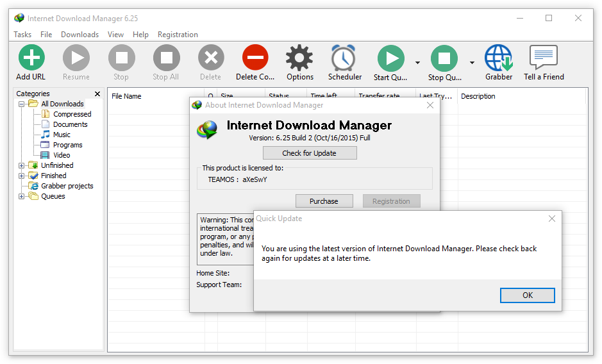Close the Categories panel
Viewport: 602px width, 364px height.
(x=97, y=94)
